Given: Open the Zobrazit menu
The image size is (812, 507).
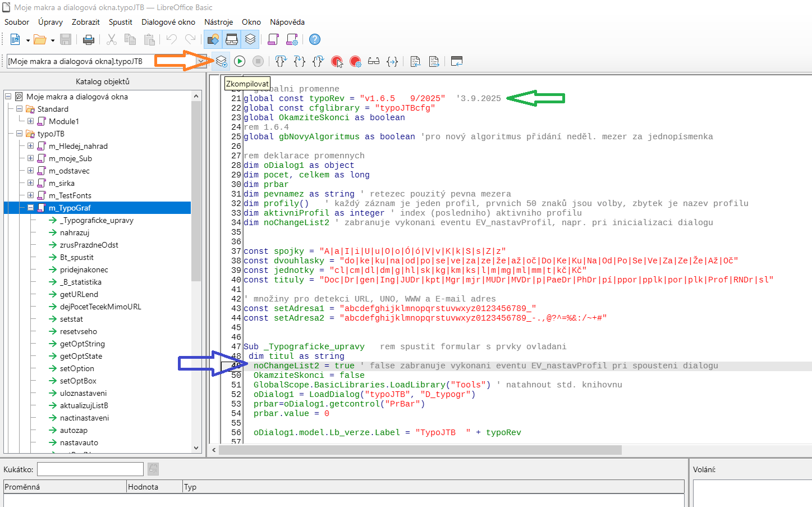Looking at the screenshot, I should (x=86, y=22).
